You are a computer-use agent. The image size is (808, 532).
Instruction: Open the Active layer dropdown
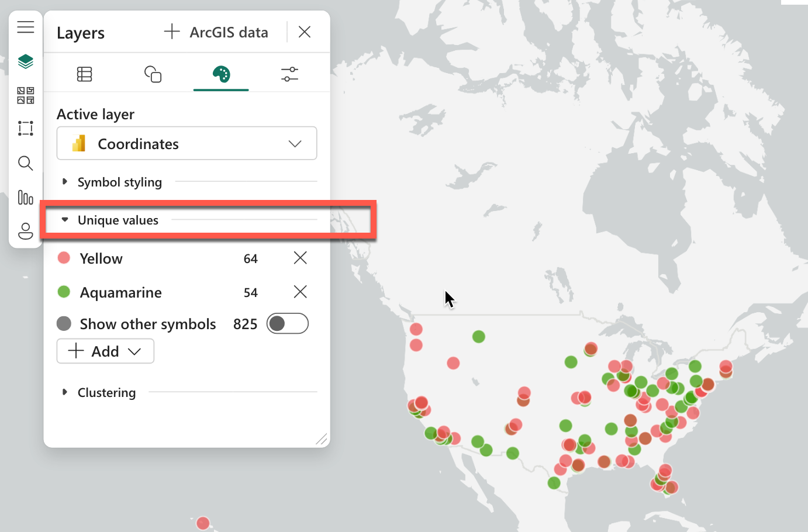click(x=295, y=143)
